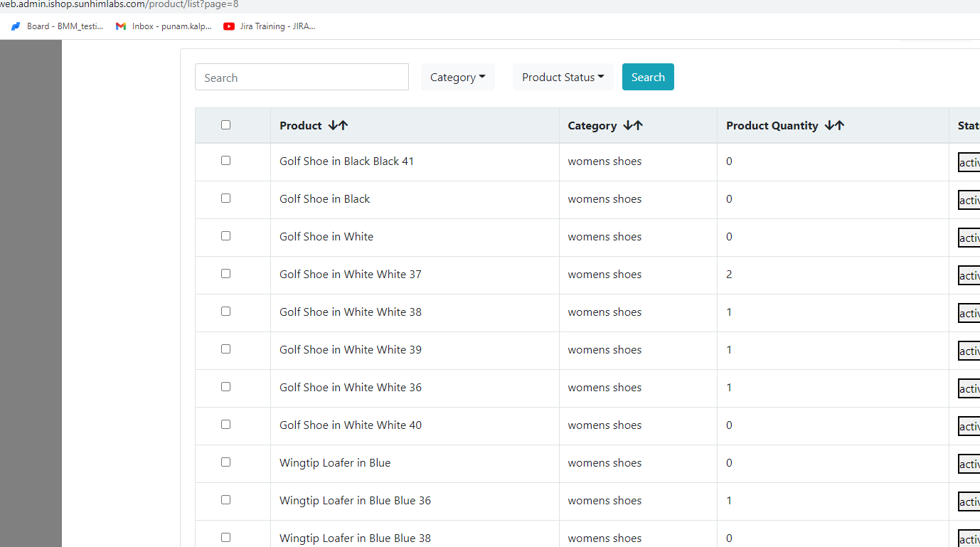Toggle the select-all checkbox in table header
Screen dimensions: 980x547
point(226,125)
